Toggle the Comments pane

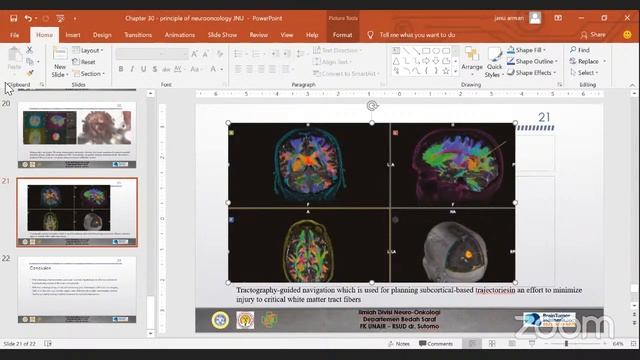tap(436, 344)
